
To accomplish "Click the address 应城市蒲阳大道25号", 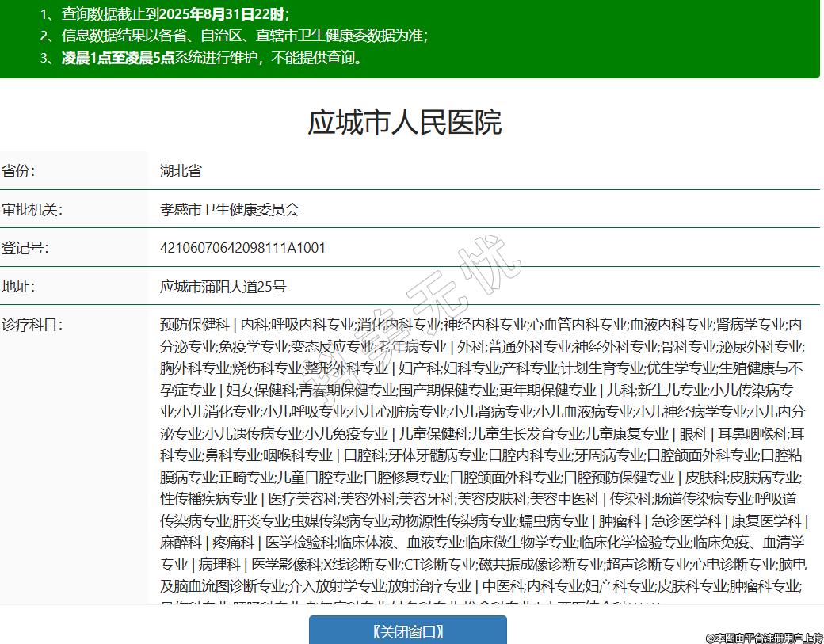I will (223, 286).
